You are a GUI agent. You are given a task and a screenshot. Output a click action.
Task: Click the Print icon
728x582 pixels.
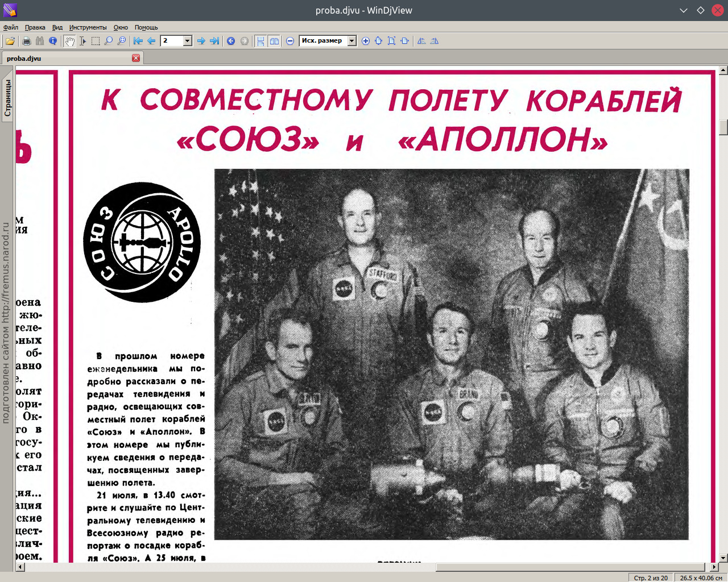tap(26, 41)
